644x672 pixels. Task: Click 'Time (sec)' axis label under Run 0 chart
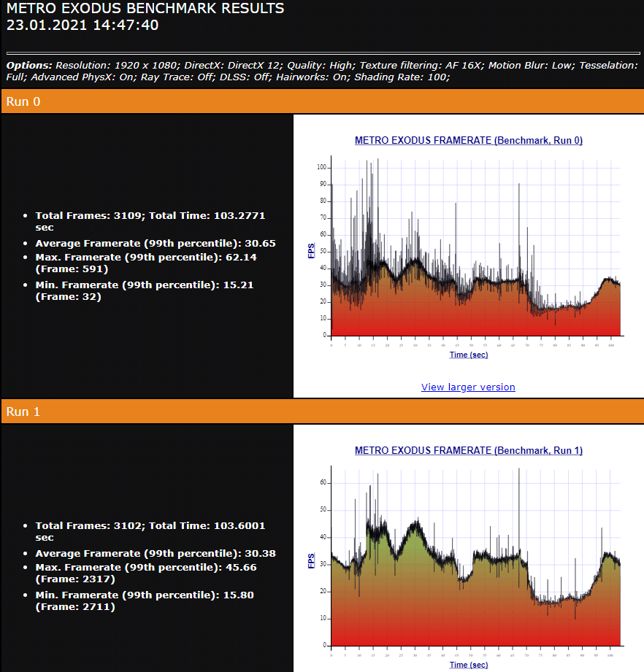(469, 355)
